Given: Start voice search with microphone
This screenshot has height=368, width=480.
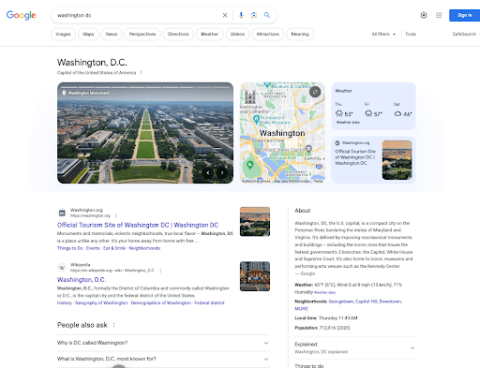Looking at the screenshot, I should point(241,15).
